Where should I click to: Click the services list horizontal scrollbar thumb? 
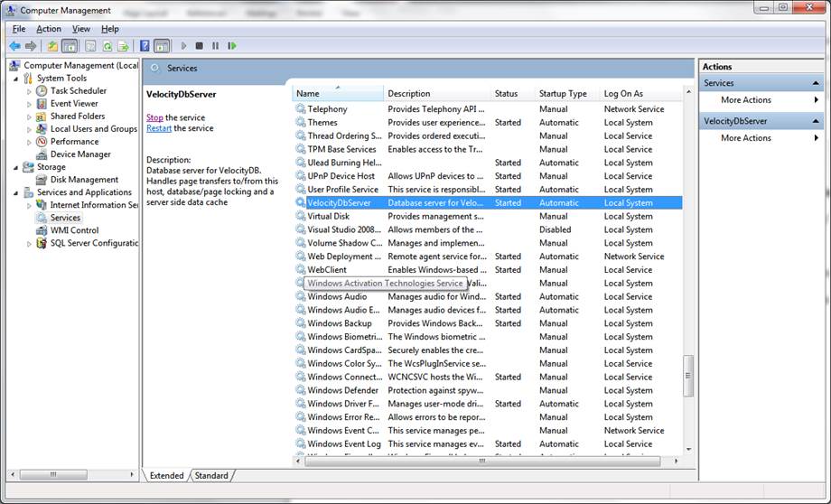[x=481, y=461]
